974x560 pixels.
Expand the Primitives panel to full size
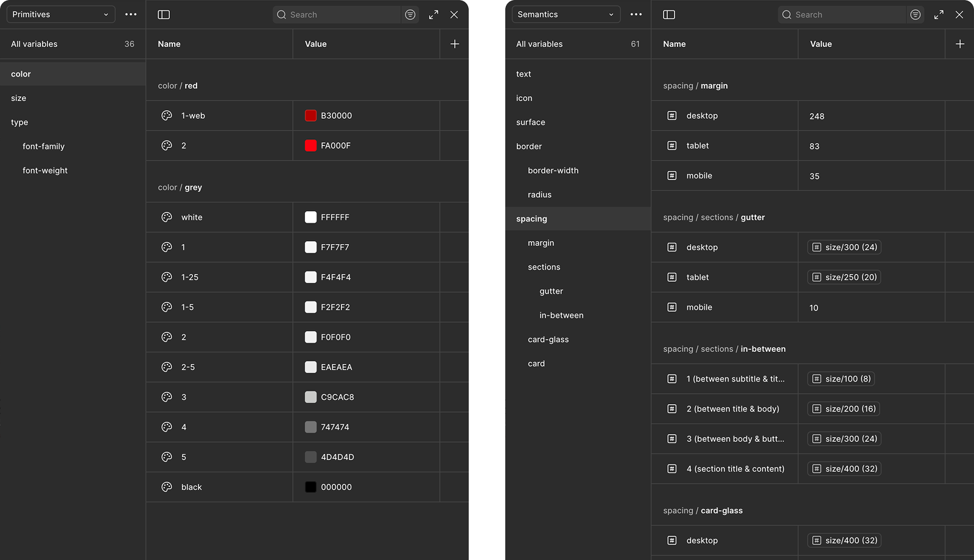click(433, 15)
